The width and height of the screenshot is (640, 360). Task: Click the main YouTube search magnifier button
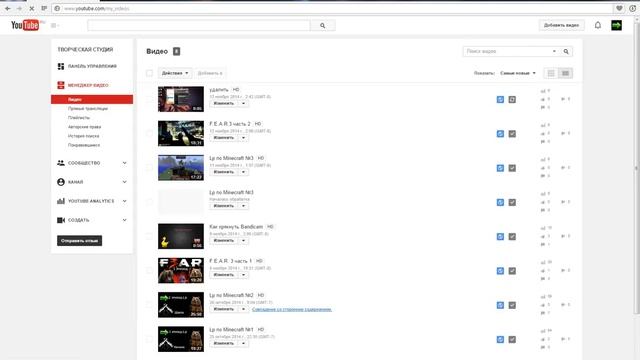click(x=322, y=25)
